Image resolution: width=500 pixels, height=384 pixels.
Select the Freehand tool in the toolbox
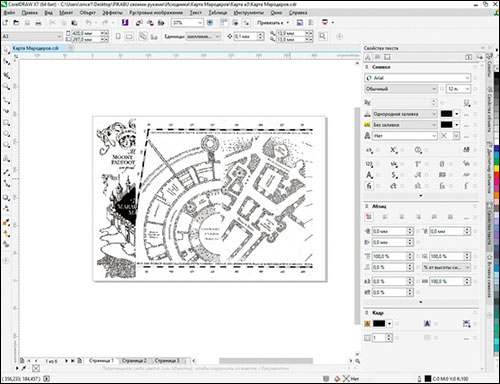6,100
